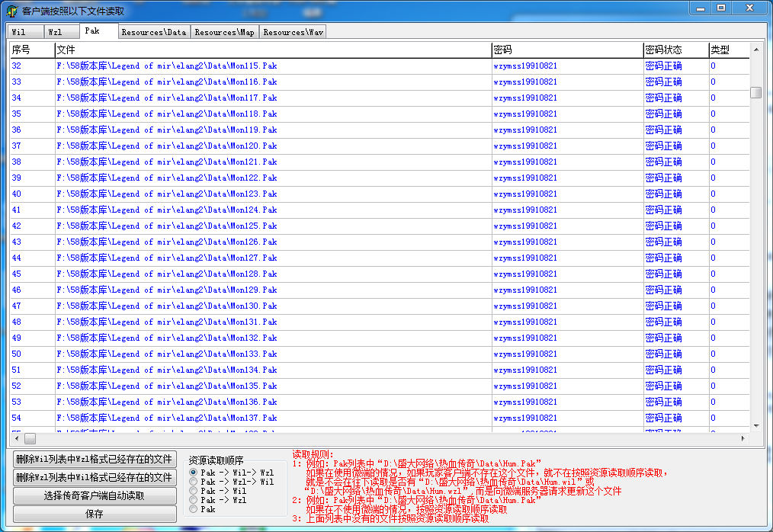Screen dimensions: 773x532
Task: Close the window
Action: tap(750, 8)
